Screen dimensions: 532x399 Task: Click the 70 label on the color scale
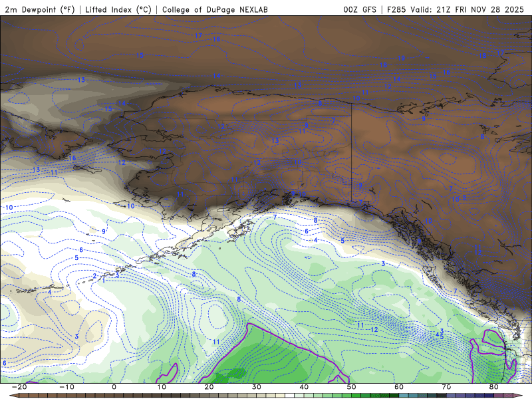point(446,387)
